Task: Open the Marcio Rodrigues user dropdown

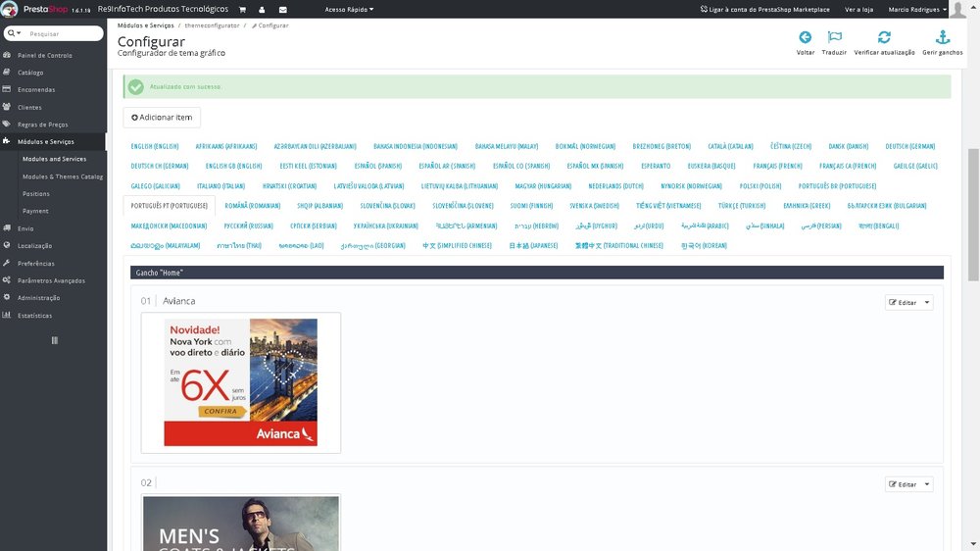Action: pos(917,10)
